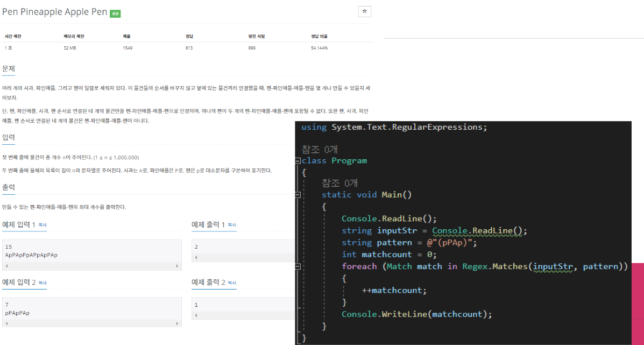Collapse the static void Main method block
This screenshot has width=644, height=345.
click(x=298, y=195)
